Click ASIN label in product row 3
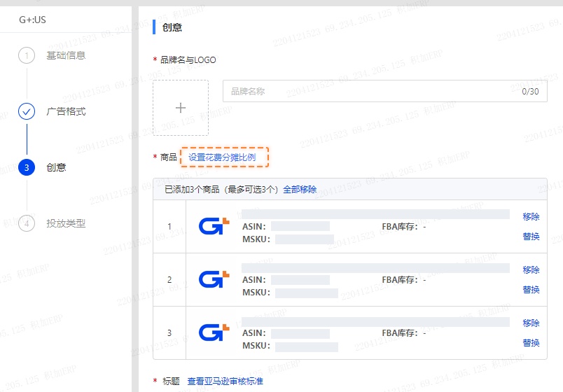Screen dimensions: 563x392 pos(254,333)
